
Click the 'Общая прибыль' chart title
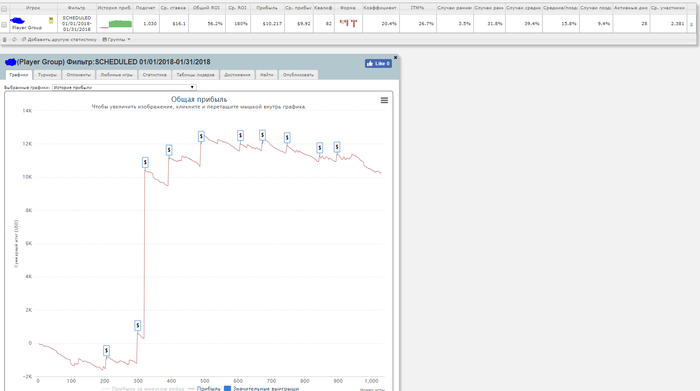[199, 100]
